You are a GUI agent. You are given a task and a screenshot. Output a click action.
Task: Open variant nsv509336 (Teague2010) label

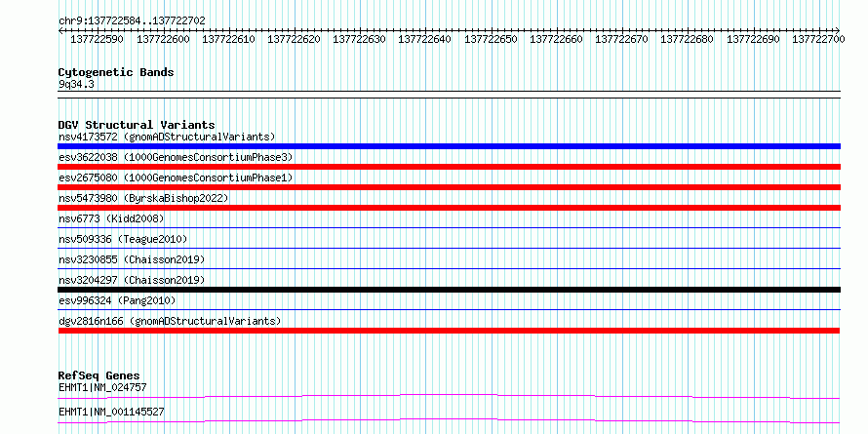123,239
